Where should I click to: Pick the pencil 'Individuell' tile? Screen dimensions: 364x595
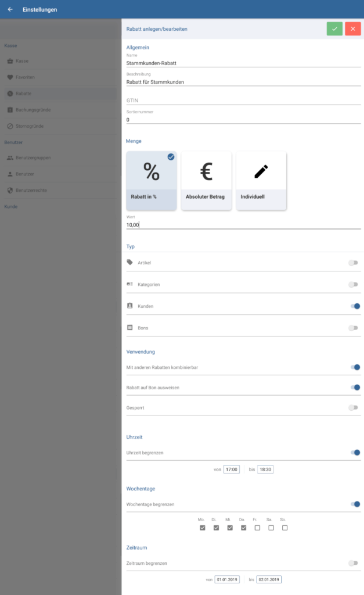point(261,180)
